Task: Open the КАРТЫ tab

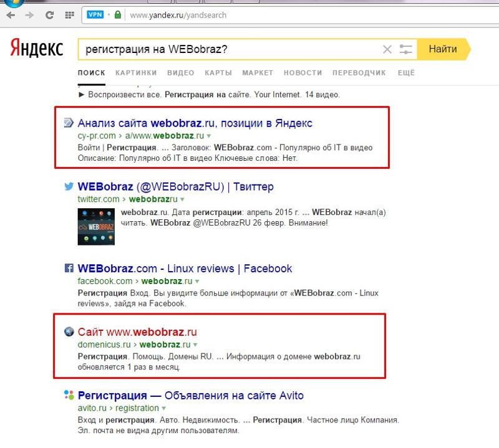Action: [x=218, y=73]
